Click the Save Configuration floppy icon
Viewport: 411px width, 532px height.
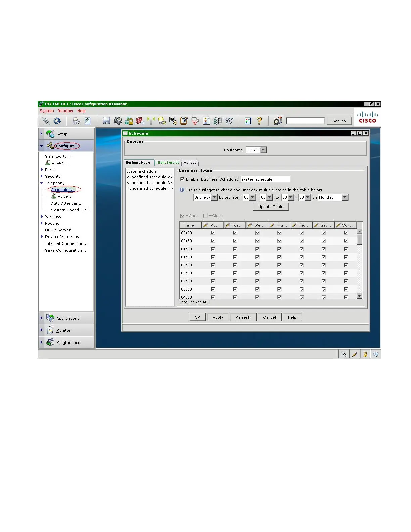tap(106, 121)
